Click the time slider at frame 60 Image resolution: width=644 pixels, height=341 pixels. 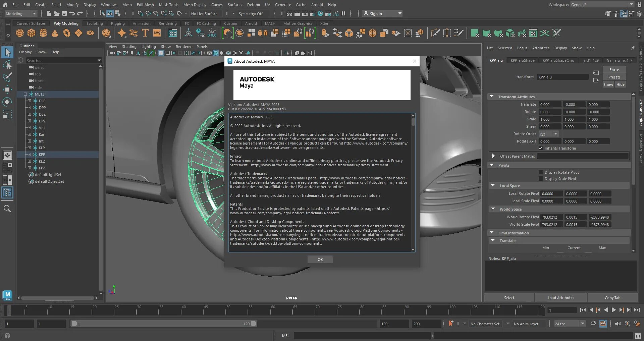click(x=273, y=310)
